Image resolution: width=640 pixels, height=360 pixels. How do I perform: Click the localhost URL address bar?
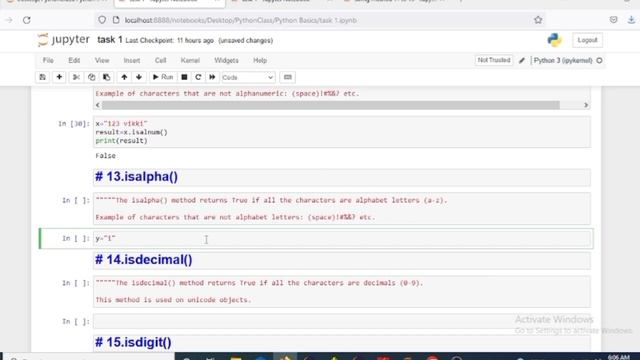click(241, 20)
